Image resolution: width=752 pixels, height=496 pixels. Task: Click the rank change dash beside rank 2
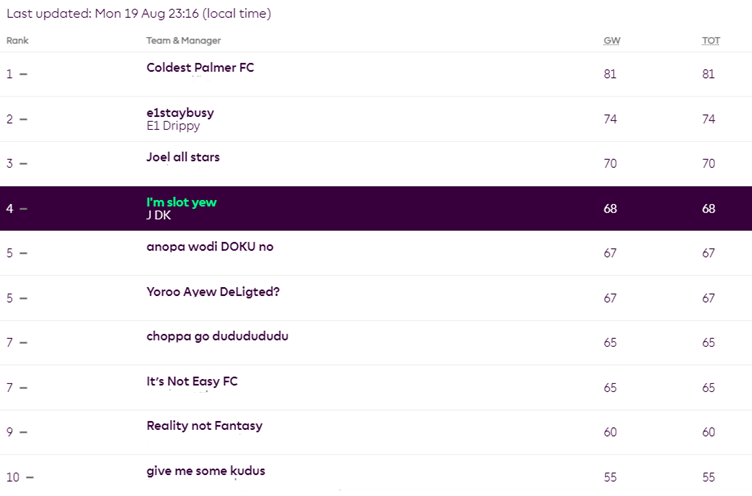point(23,120)
